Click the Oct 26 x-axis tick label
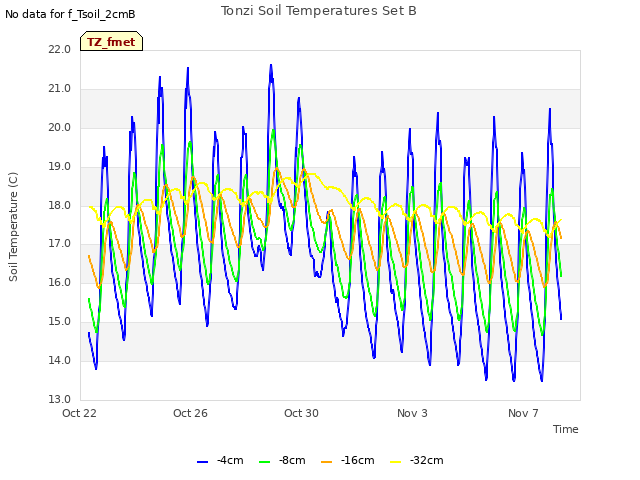The image size is (640, 480). pyautogui.click(x=190, y=413)
